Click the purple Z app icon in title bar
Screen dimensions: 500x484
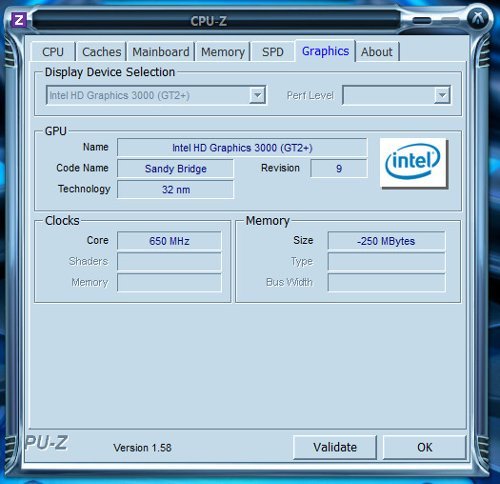(x=19, y=20)
